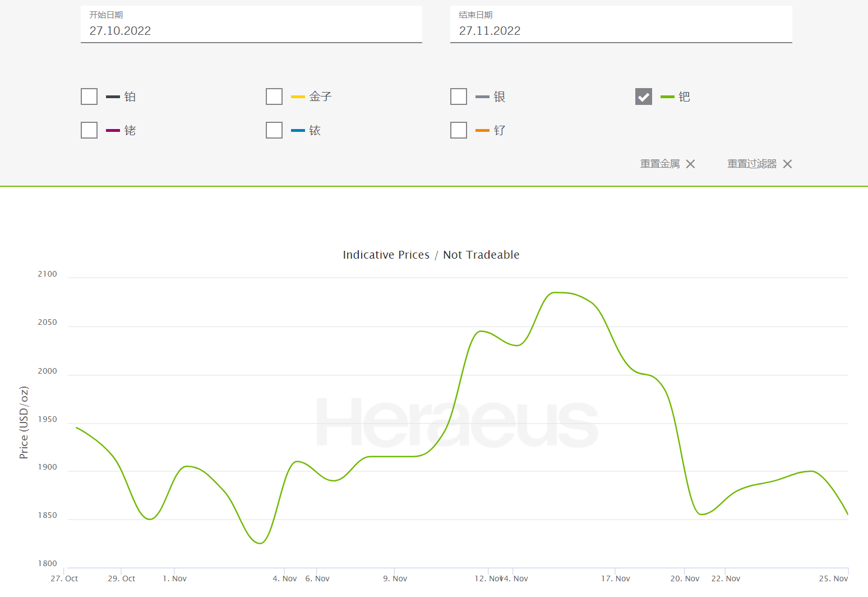Click the green 钯 color swatch
Screen dimensions: 868x597
click(x=667, y=97)
